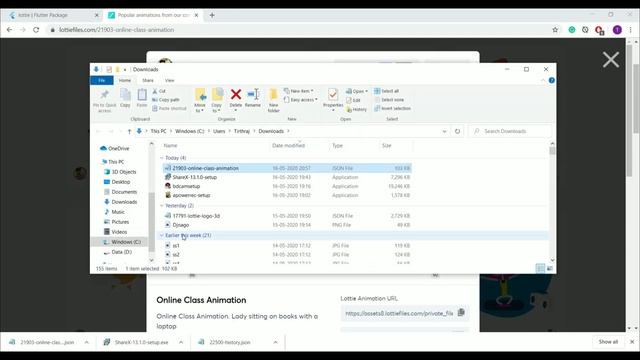Screen dimensions: 640x360
Task: Expand the Open dropdown in ribbon
Action: [357, 91]
